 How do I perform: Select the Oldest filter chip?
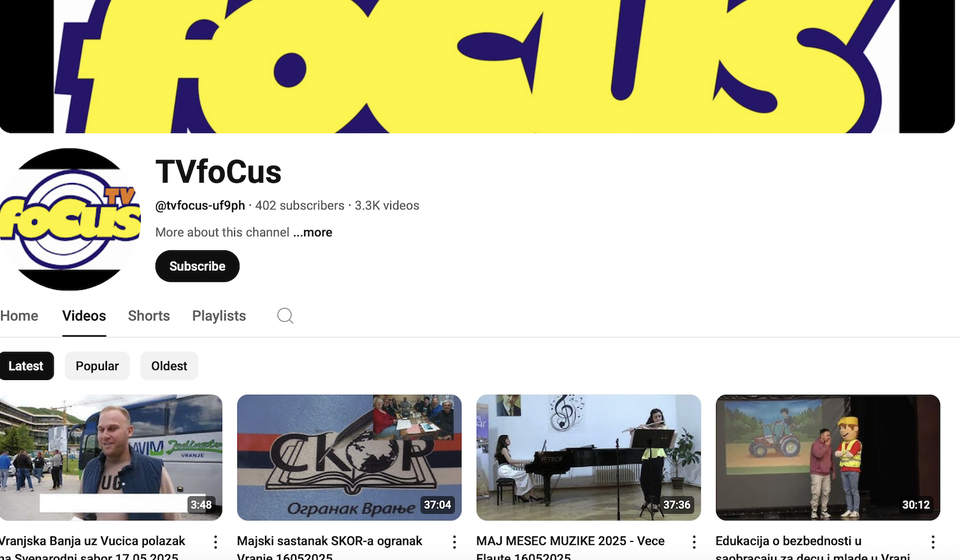point(169,366)
